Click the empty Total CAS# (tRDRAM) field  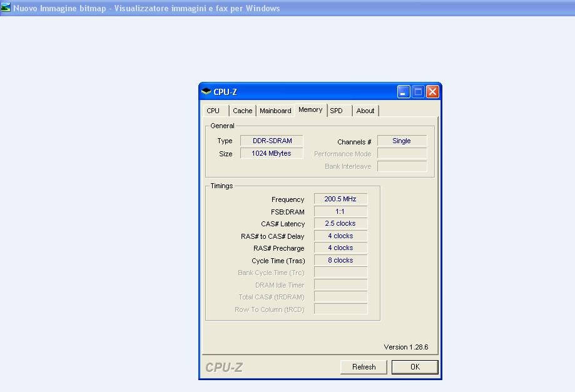tap(340, 297)
